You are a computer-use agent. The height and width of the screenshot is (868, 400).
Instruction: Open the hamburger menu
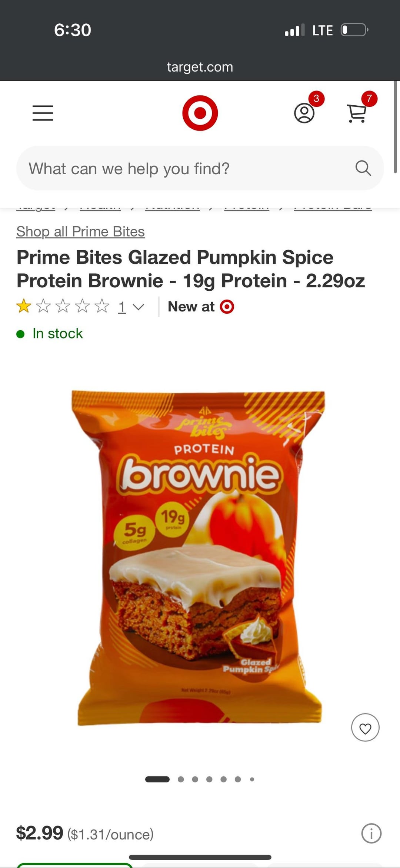pos(43,113)
